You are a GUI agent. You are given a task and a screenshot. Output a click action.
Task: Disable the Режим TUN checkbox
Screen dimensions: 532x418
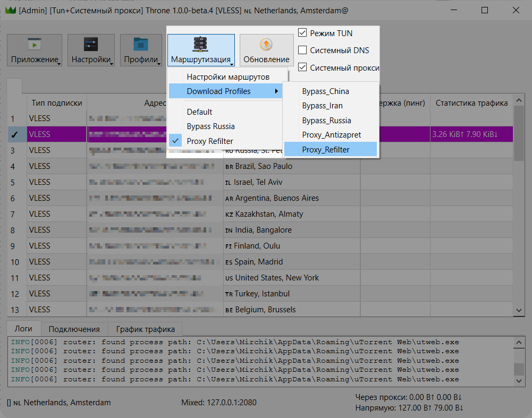click(303, 33)
